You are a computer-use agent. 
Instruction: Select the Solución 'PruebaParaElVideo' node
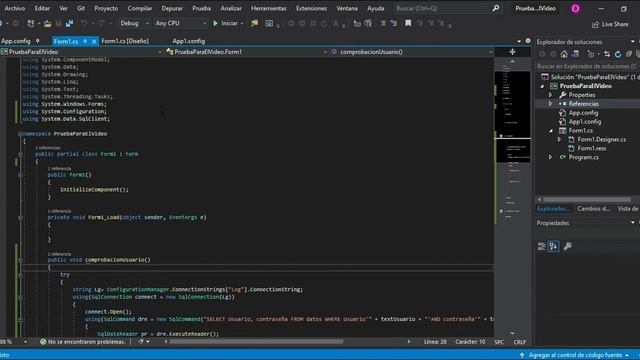click(x=590, y=77)
